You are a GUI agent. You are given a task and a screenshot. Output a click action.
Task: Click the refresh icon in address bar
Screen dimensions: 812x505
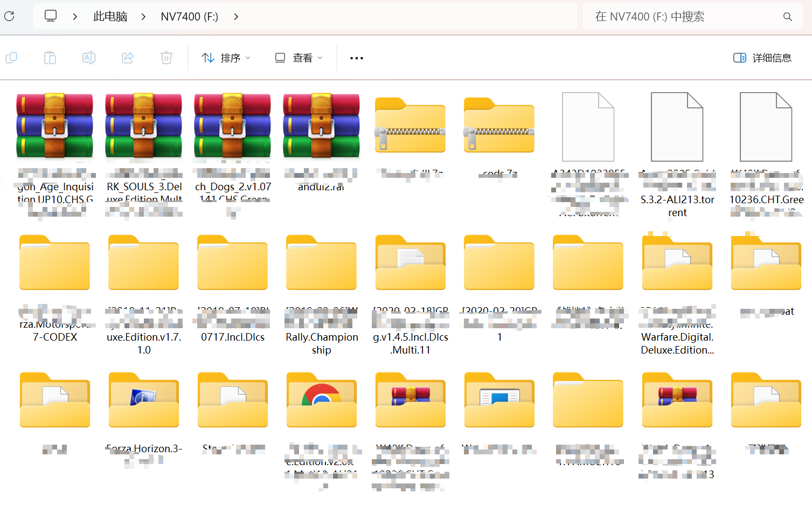(9, 17)
